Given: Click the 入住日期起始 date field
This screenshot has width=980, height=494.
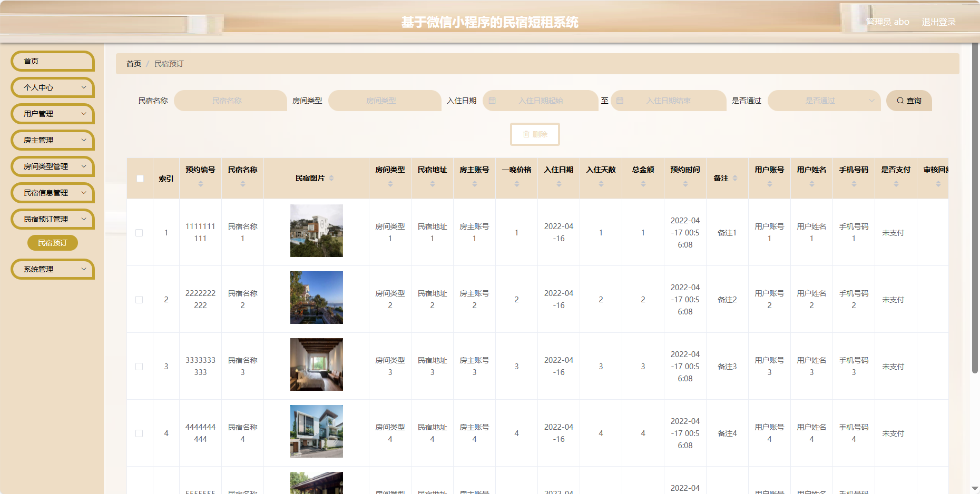Looking at the screenshot, I should click(x=540, y=101).
